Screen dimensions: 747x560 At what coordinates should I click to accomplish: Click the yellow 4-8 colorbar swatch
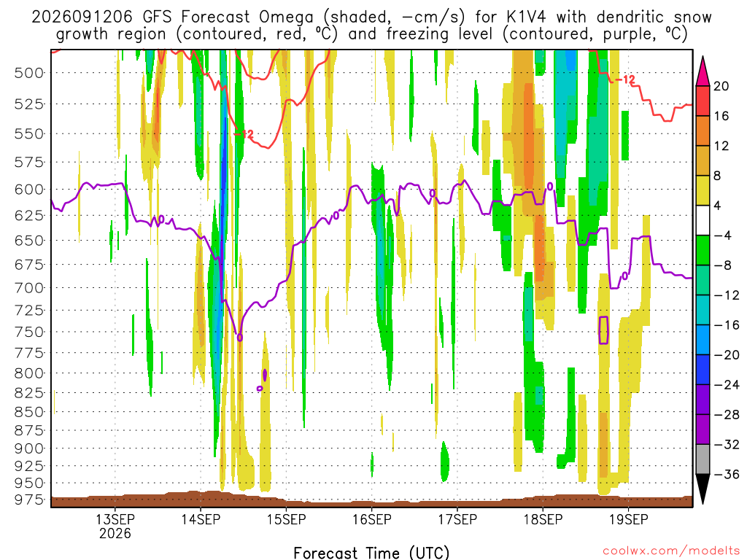703,190
